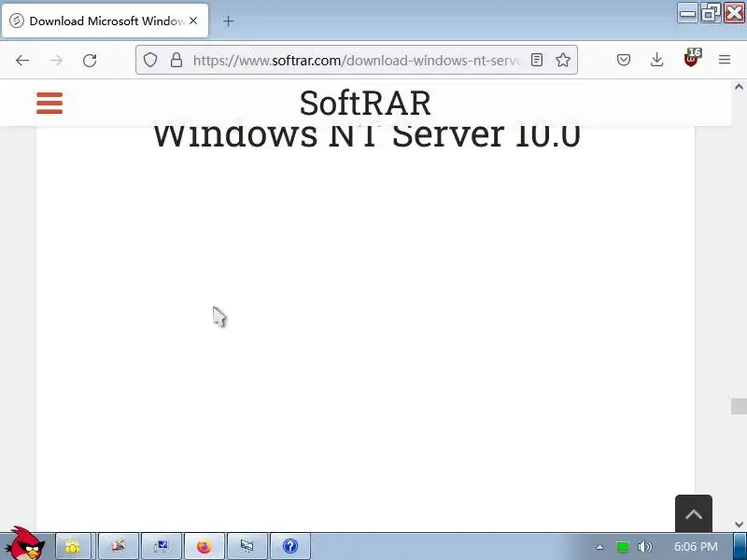
Task: Restore down the Firefox window
Action: point(711,13)
